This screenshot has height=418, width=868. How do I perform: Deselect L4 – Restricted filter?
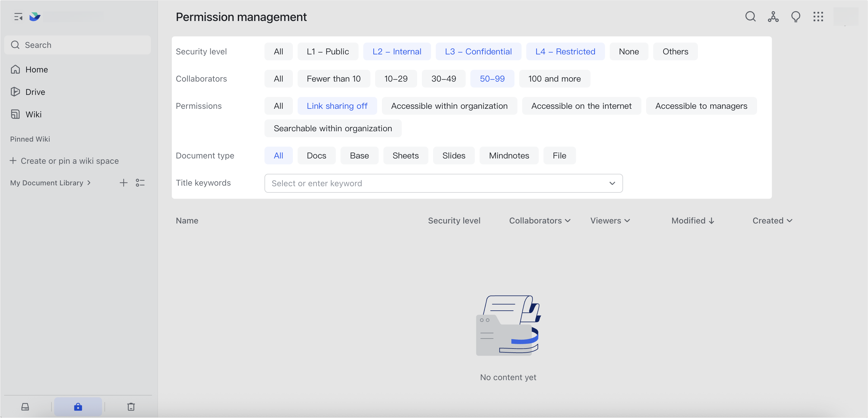click(565, 51)
